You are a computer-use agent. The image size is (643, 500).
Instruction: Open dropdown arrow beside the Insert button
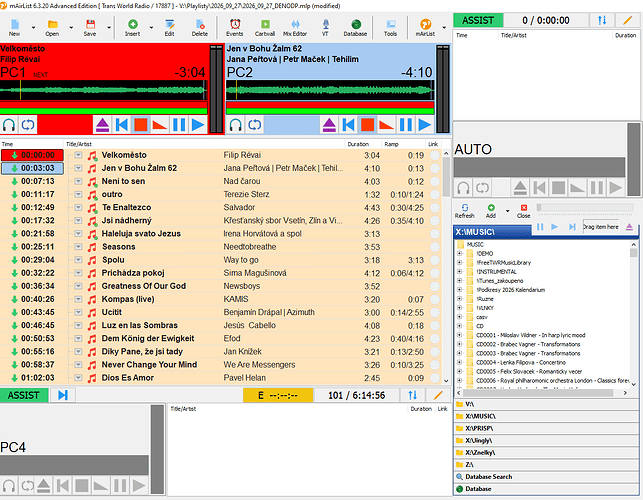(x=151, y=27)
